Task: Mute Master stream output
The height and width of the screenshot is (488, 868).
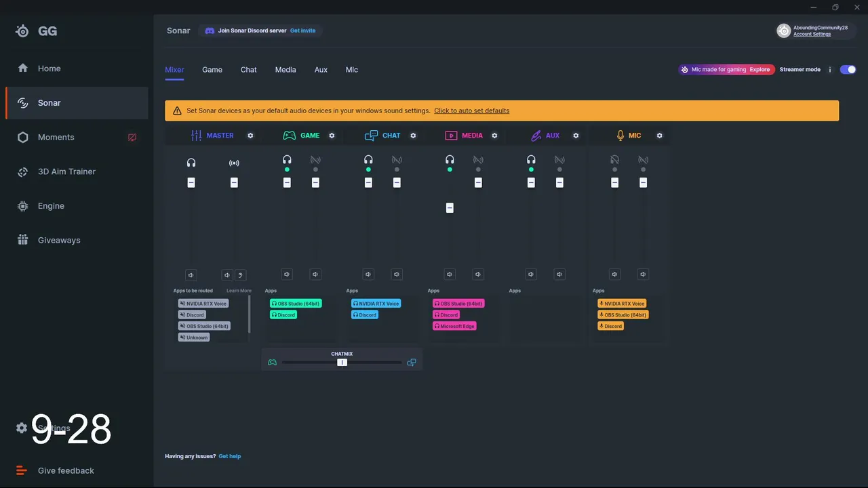Action: [x=227, y=275]
